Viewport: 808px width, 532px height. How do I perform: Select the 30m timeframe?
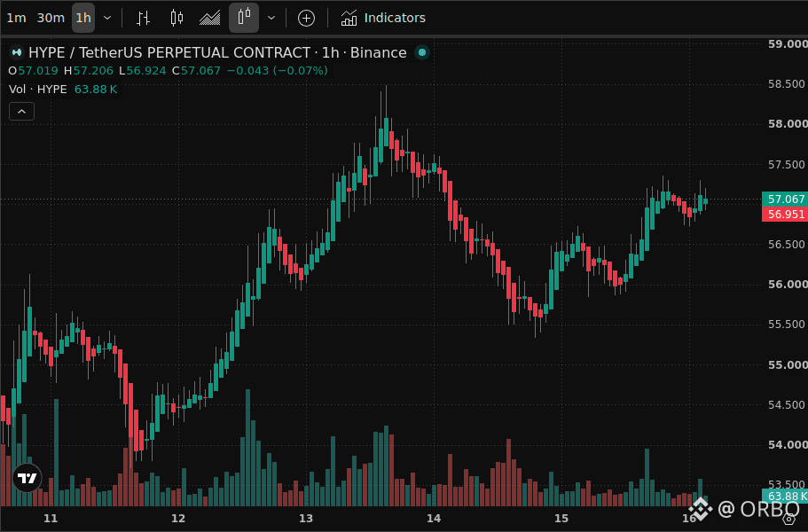pyautogui.click(x=51, y=18)
